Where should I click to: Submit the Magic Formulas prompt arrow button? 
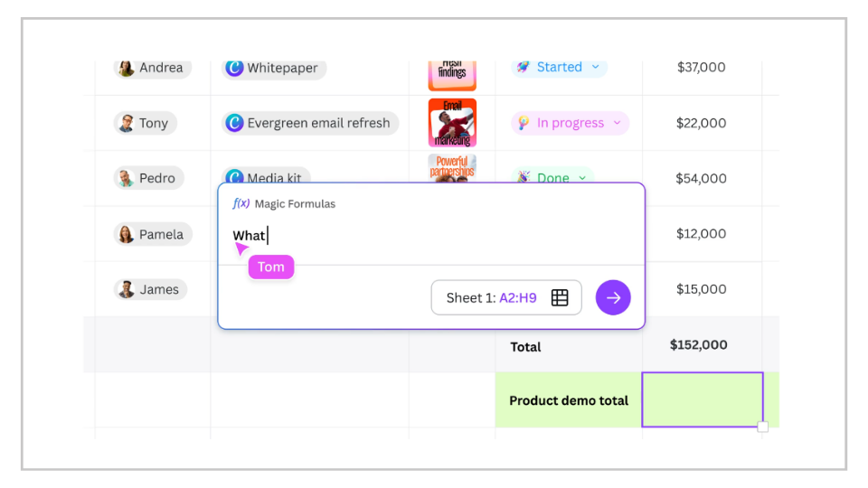(x=613, y=297)
